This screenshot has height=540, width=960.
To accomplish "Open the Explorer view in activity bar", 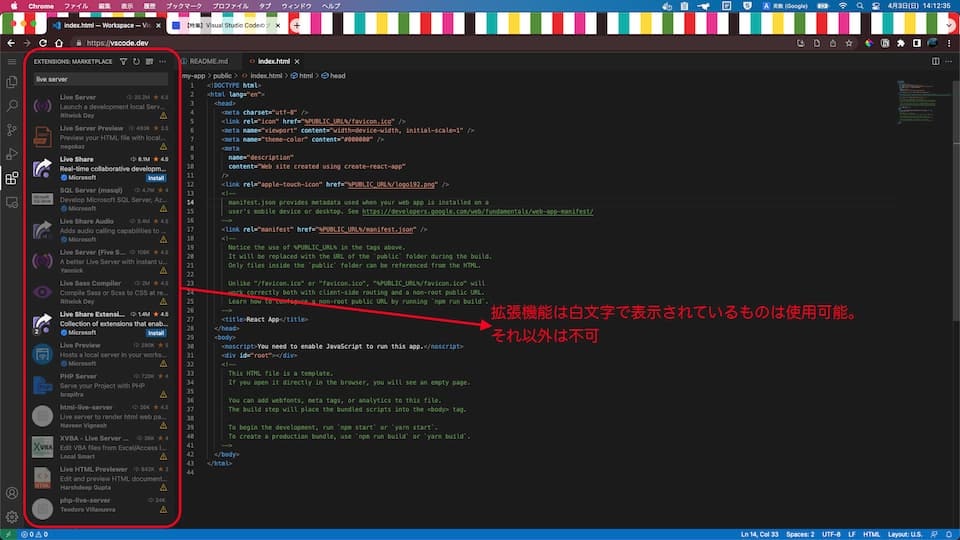I will tap(12, 82).
